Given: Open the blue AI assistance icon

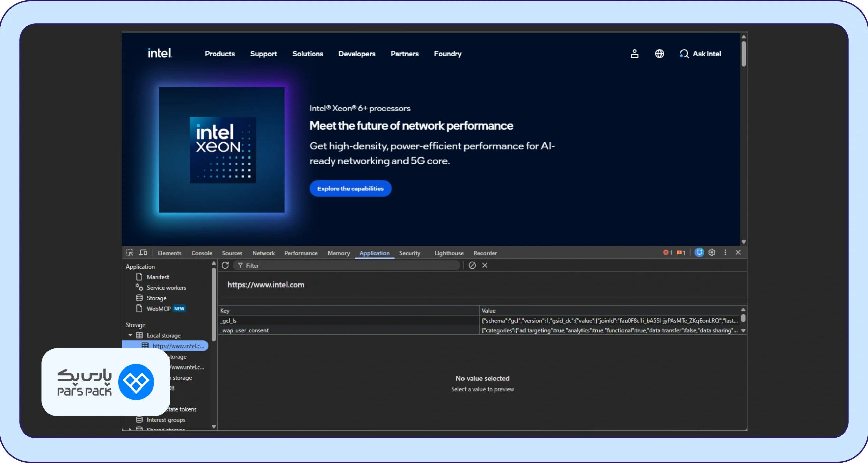Looking at the screenshot, I should tap(699, 252).
